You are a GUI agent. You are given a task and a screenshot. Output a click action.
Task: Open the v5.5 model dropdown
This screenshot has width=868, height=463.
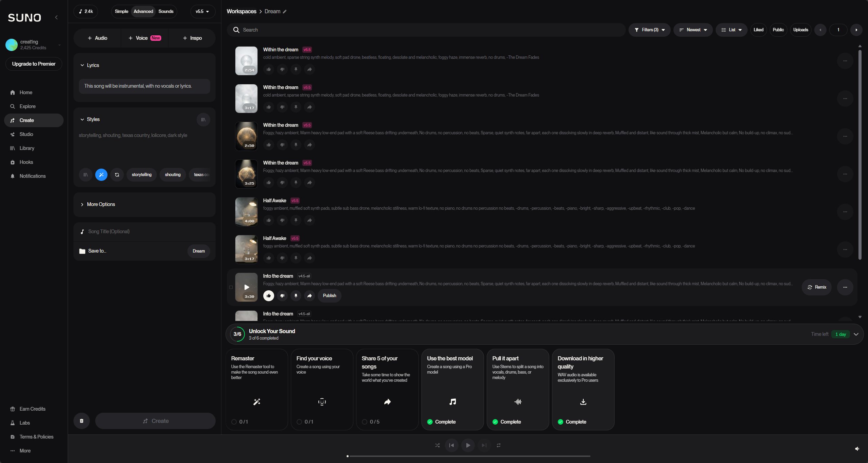coord(202,12)
